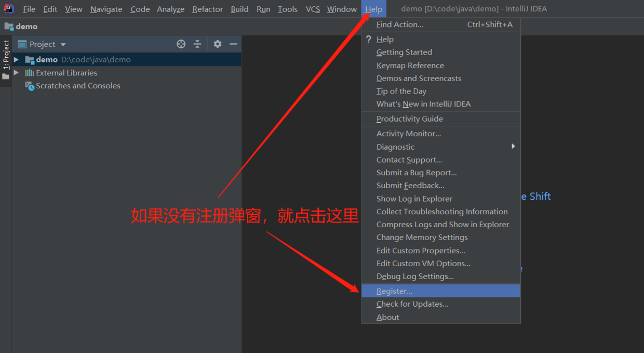The height and width of the screenshot is (353, 644).
Task: Select Demos and Screencasts
Action: (x=441, y=79)
